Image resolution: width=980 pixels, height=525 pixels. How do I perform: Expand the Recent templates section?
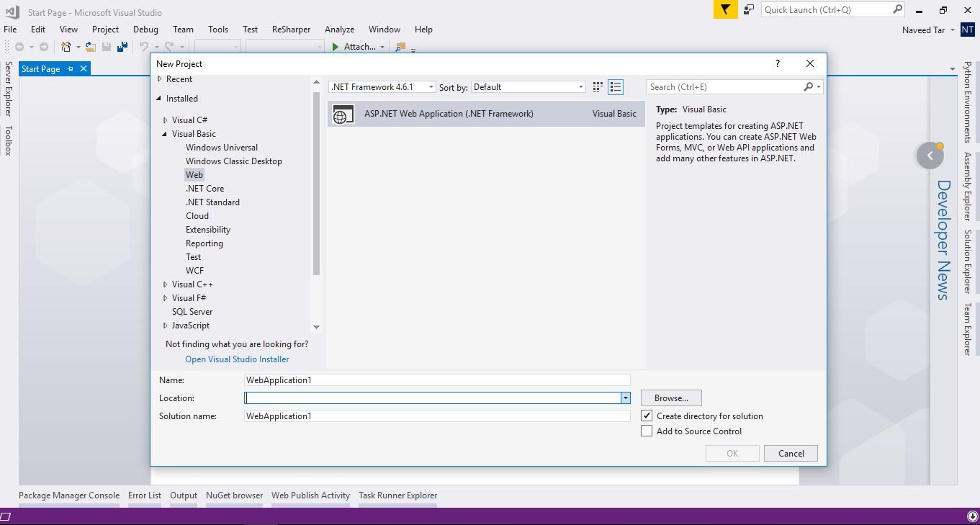tap(159, 79)
